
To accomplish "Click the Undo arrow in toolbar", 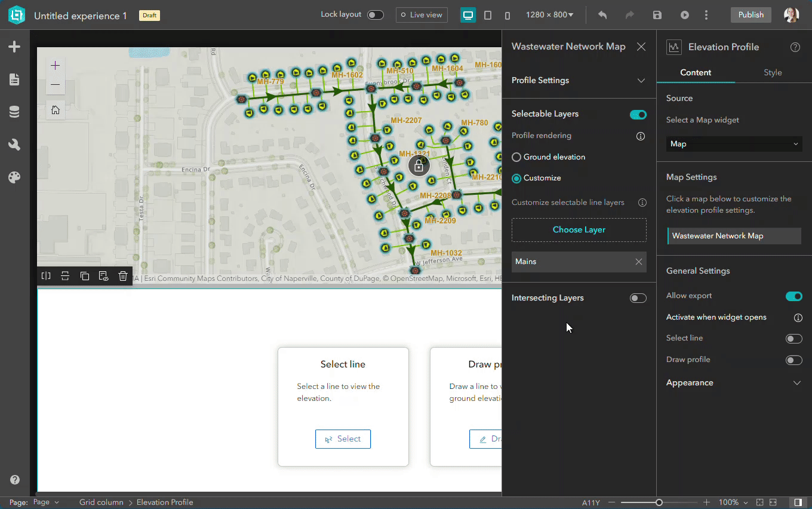I will tap(602, 15).
